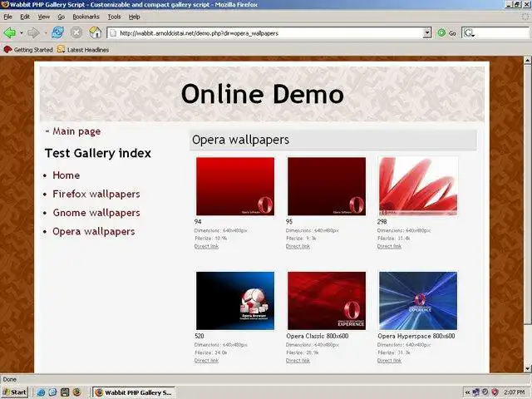Open the Go menu
This screenshot has height=399, width=532.
(x=61, y=17)
